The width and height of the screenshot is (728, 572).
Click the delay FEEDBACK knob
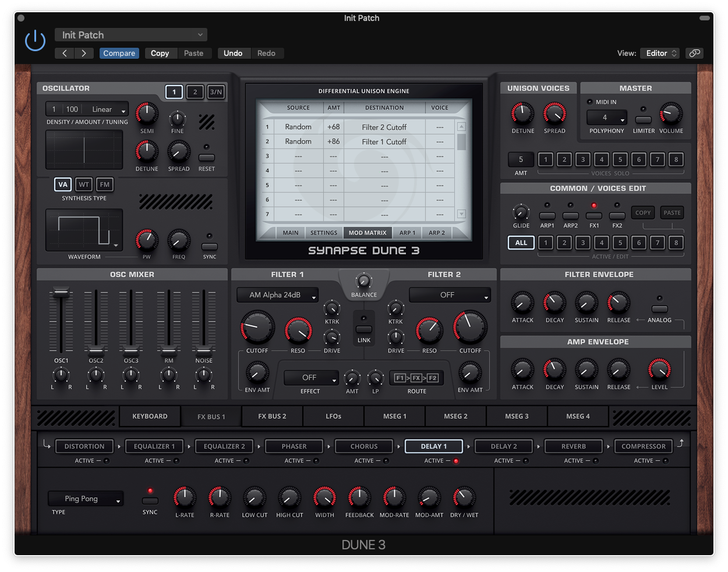[359, 498]
